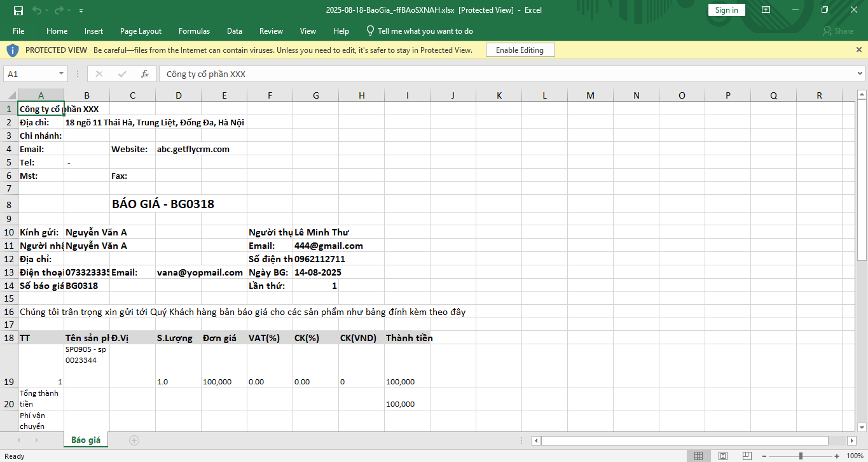868x462 pixels.
Task: Open the Page Layout tab
Action: tap(141, 31)
